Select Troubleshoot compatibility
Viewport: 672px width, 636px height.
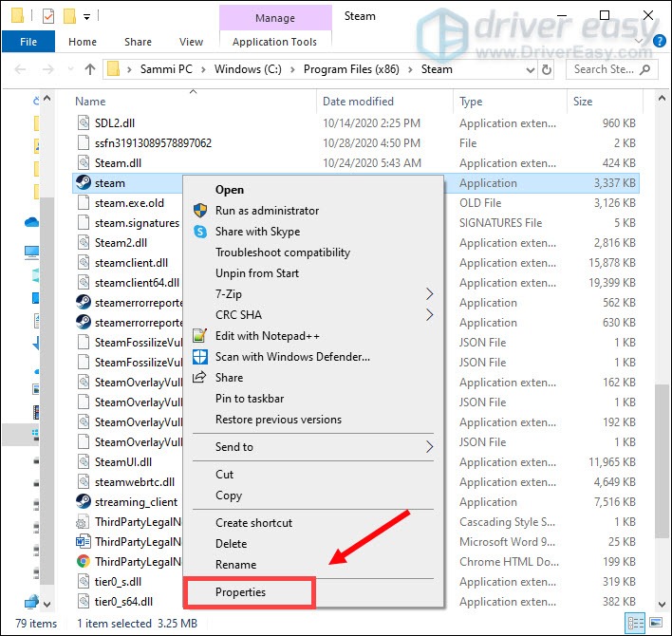coord(283,253)
